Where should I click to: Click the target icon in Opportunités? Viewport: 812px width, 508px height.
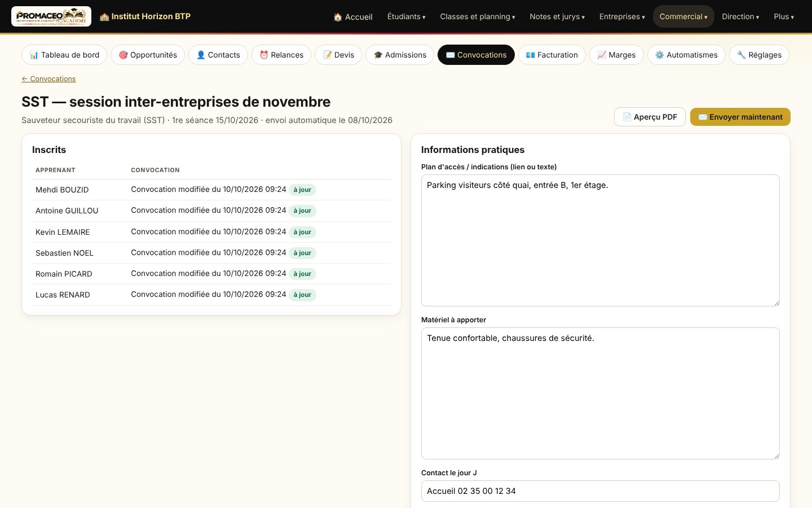[123, 55]
